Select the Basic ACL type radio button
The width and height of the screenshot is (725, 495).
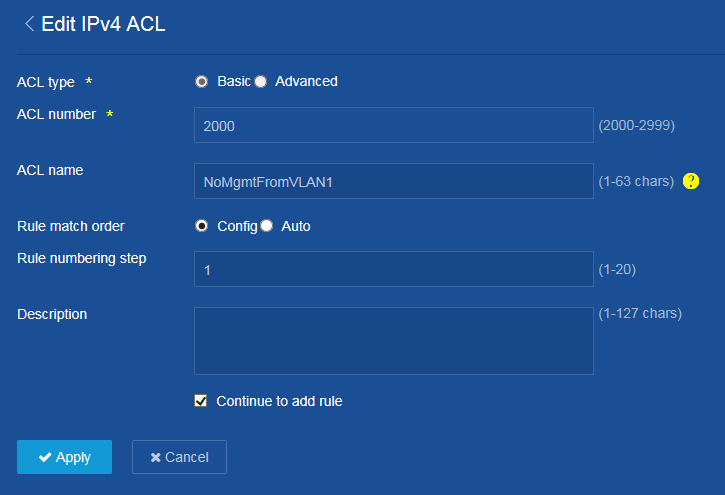[x=201, y=82]
